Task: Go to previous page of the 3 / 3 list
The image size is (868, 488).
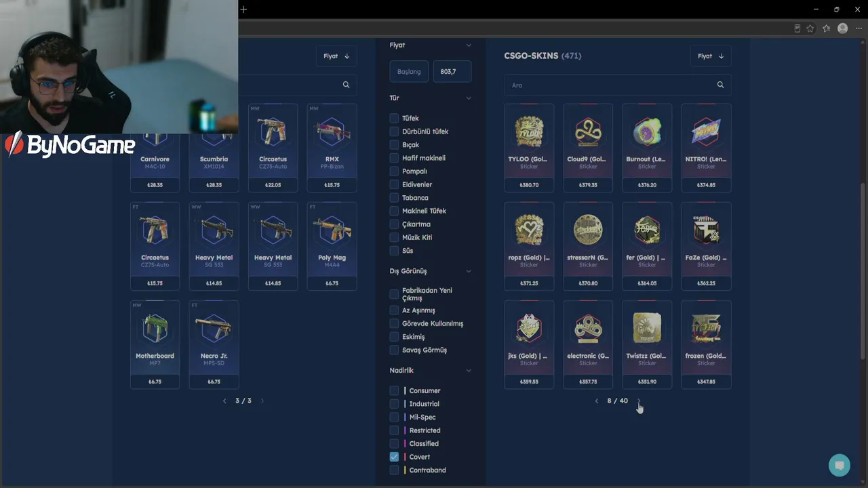Action: [x=224, y=401]
